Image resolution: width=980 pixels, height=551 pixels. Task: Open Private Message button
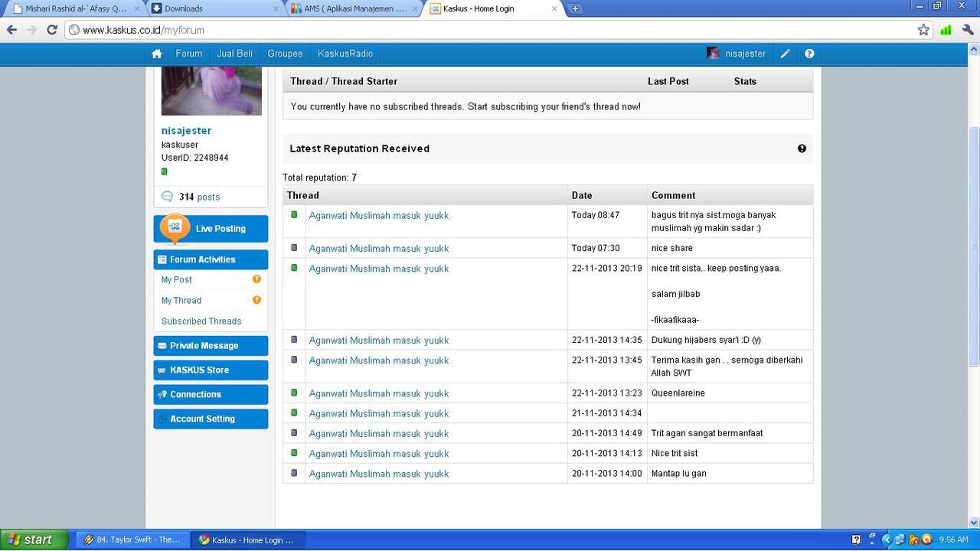click(x=211, y=346)
